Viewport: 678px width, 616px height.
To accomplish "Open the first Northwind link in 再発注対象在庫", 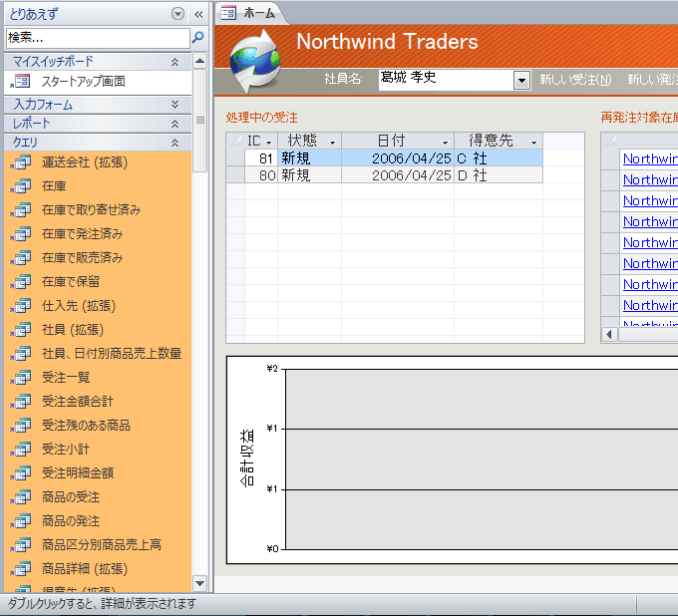I will click(650, 159).
